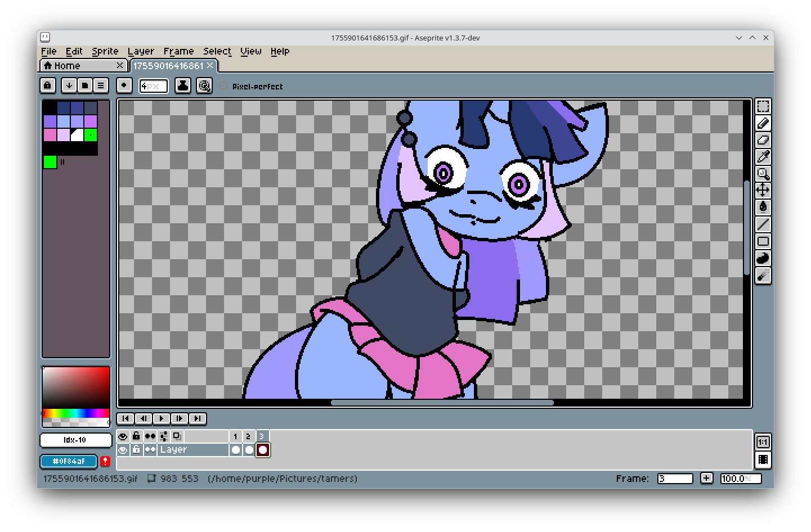Select the Zoom magnifier tool
The image size is (811, 532).
[x=763, y=174]
